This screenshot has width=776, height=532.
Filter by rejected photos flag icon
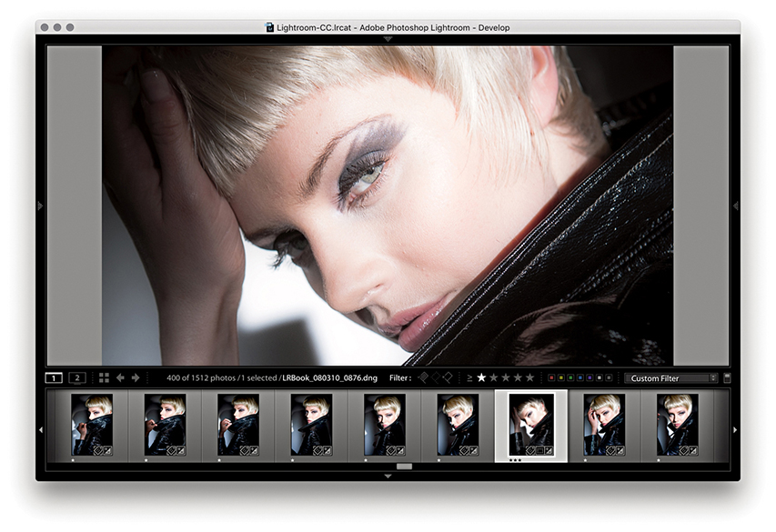(448, 378)
